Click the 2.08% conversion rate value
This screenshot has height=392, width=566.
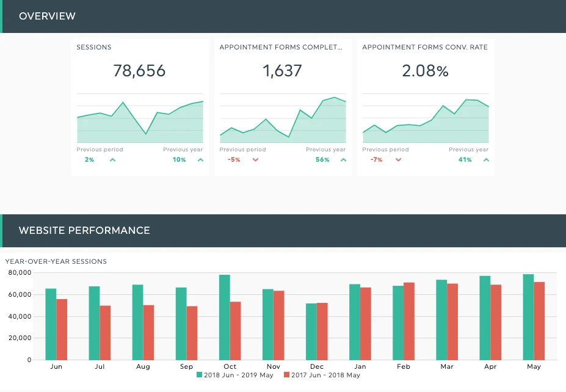[x=425, y=71]
